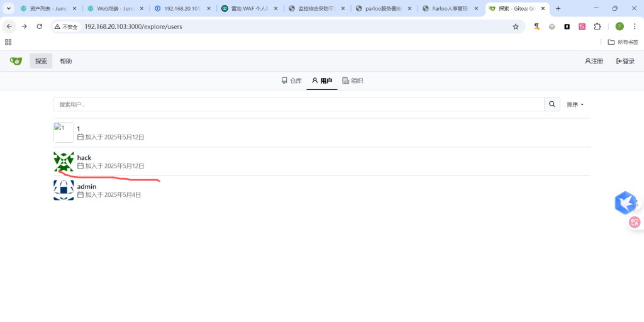Open the tab search chevron dropdown

(9, 8)
